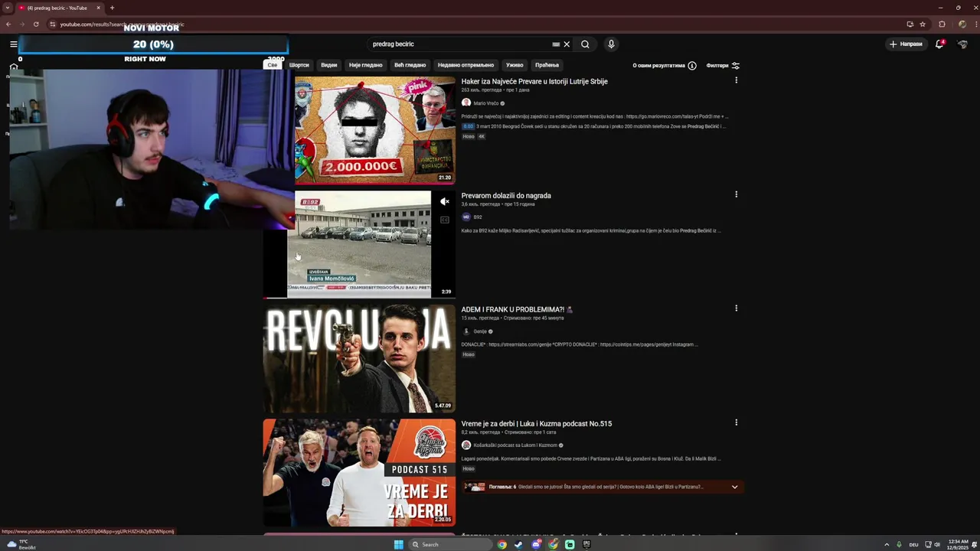The image size is (980, 551).
Task: Open Google Chrome from the taskbar
Action: [502, 544]
